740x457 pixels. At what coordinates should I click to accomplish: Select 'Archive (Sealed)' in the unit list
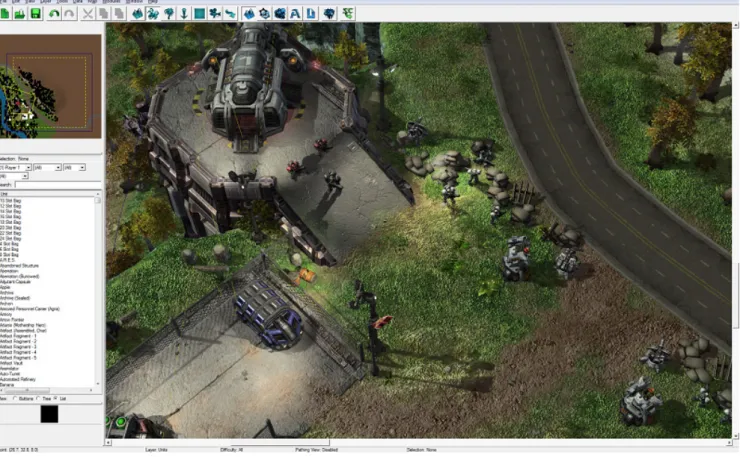pos(15,298)
